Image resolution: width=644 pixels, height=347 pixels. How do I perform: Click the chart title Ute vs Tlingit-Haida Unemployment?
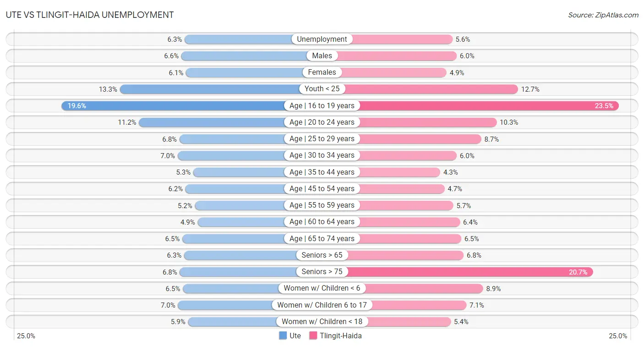click(x=90, y=15)
